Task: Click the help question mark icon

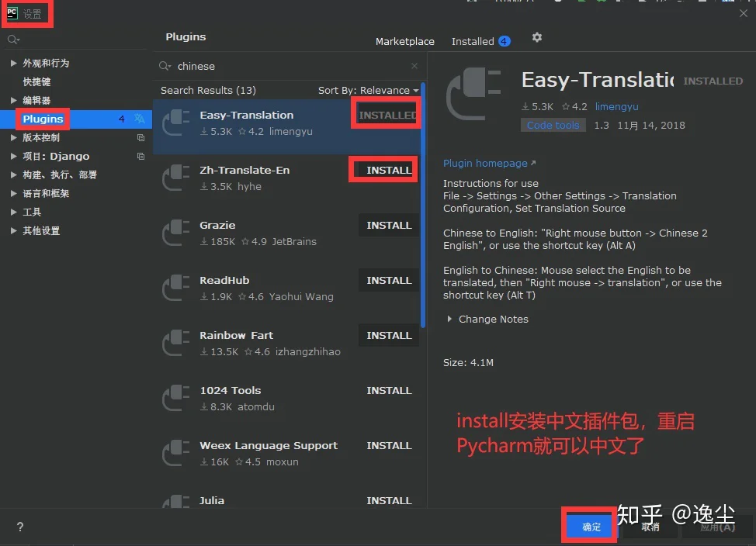Action: coord(19,527)
